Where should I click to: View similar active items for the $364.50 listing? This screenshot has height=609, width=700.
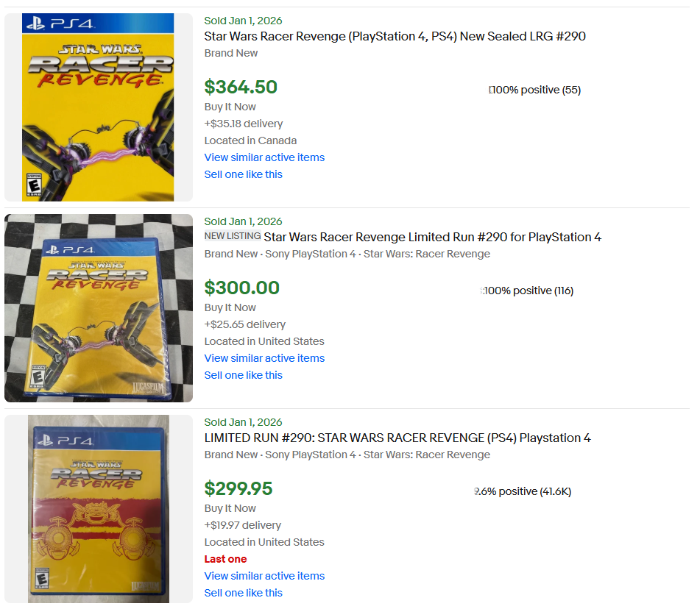(x=264, y=157)
